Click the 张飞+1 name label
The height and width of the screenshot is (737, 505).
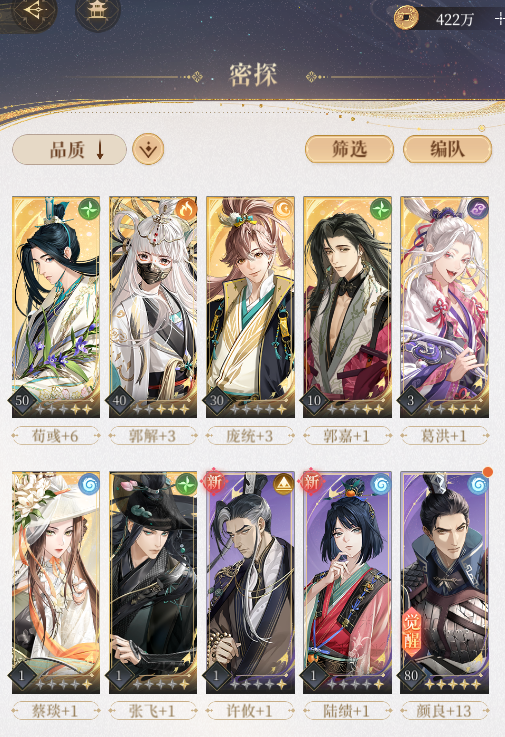click(152, 711)
